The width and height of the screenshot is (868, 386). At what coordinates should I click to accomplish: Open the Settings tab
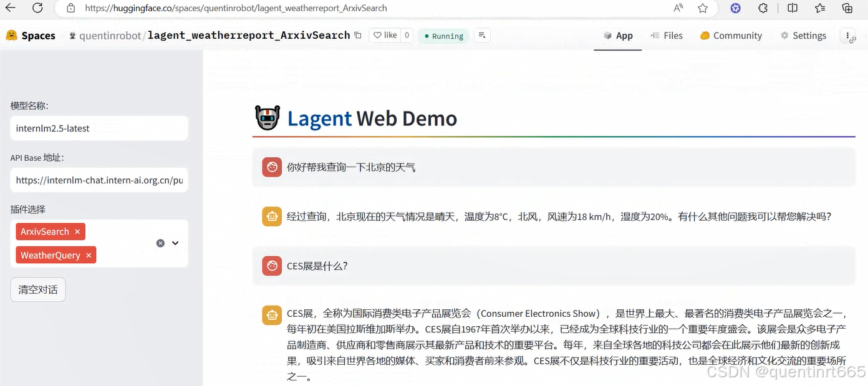(x=803, y=36)
